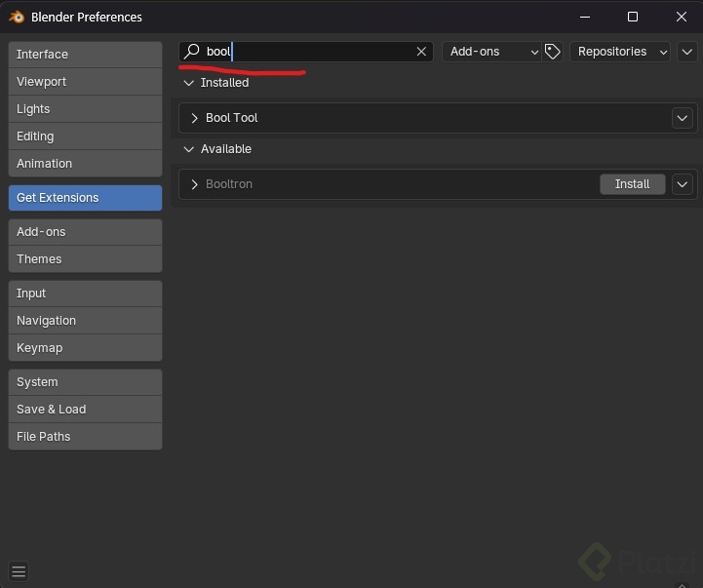This screenshot has width=703, height=588.
Task: Go to the Editing tab
Action: click(85, 137)
